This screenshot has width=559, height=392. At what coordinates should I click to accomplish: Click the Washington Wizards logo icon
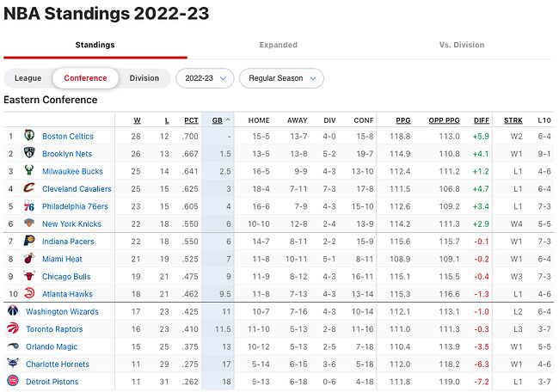(x=13, y=310)
